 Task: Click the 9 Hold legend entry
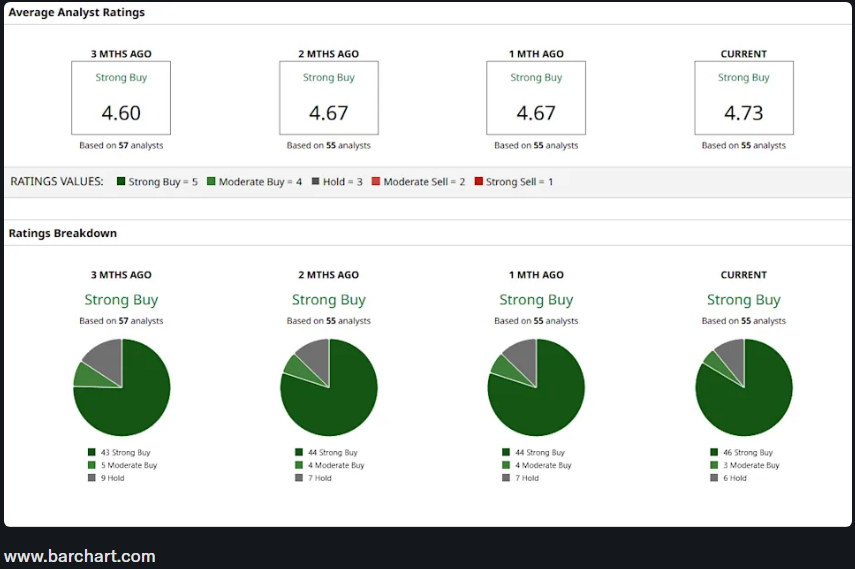click(x=109, y=478)
